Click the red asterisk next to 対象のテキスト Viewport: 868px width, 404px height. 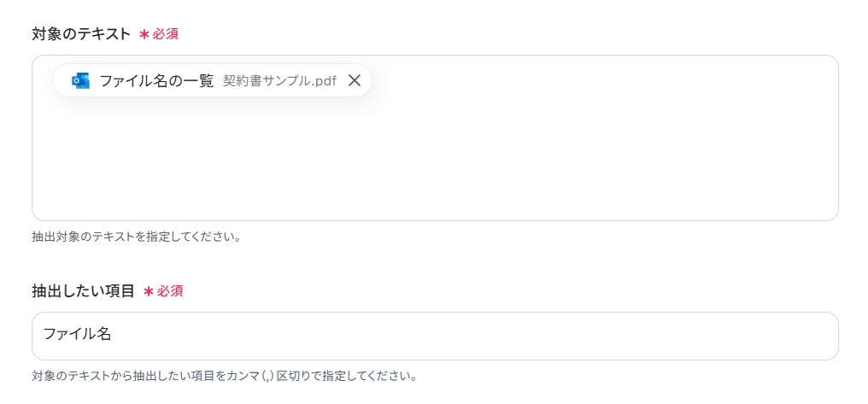point(144,34)
